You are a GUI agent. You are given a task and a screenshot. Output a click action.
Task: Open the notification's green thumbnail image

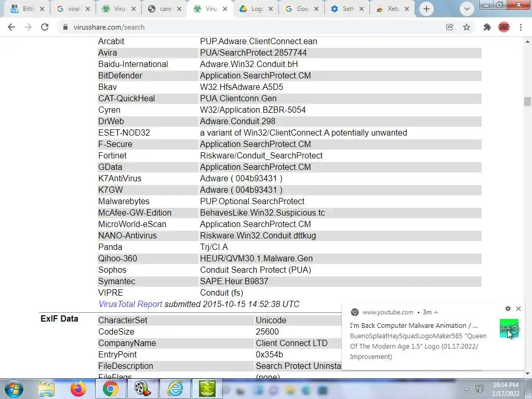point(509,328)
